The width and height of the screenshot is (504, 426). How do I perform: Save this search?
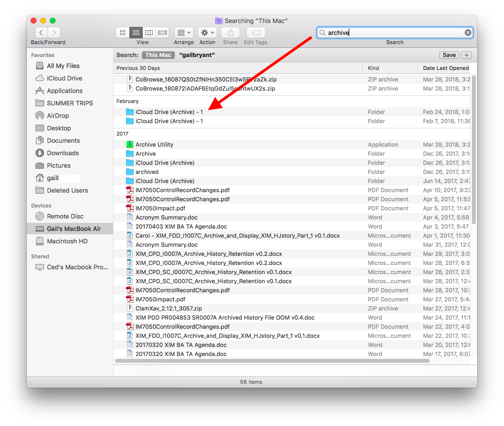coord(449,55)
